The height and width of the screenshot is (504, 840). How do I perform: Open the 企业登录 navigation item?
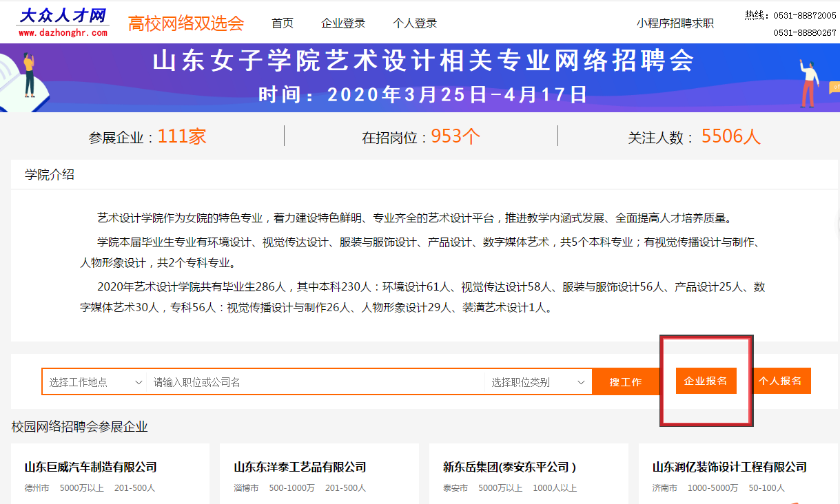coord(343,23)
